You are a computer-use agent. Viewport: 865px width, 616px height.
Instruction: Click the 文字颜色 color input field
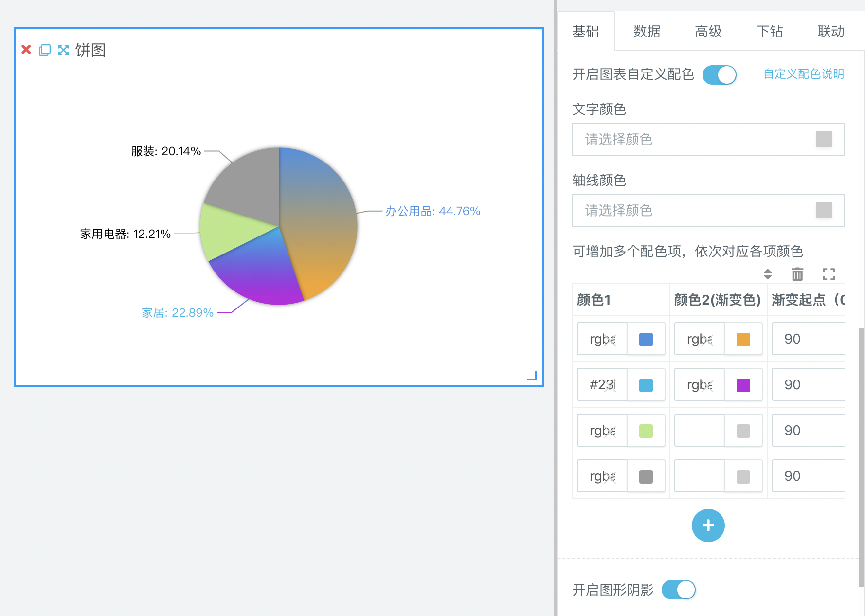708,139
